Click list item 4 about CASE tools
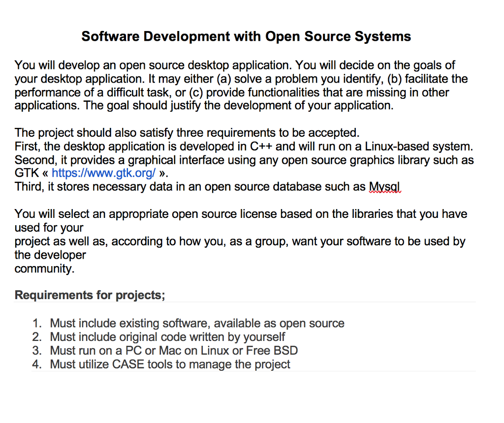Viewport: 504px width, 423px height. tap(170, 364)
